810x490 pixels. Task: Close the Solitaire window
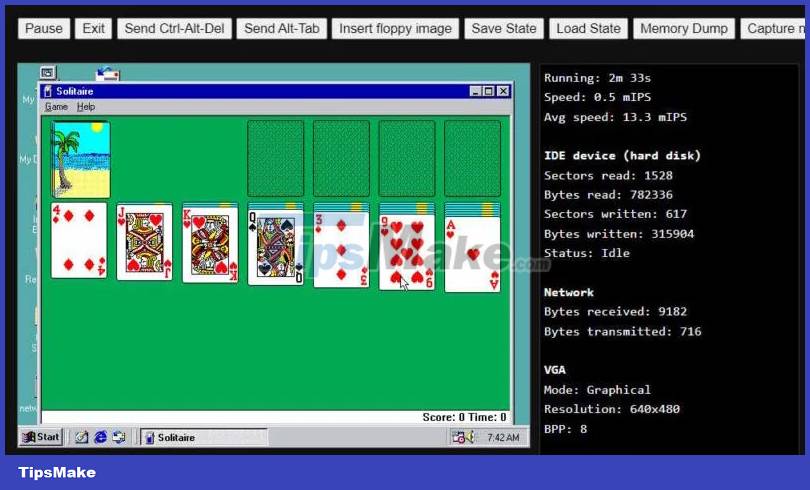pyautogui.click(x=503, y=91)
